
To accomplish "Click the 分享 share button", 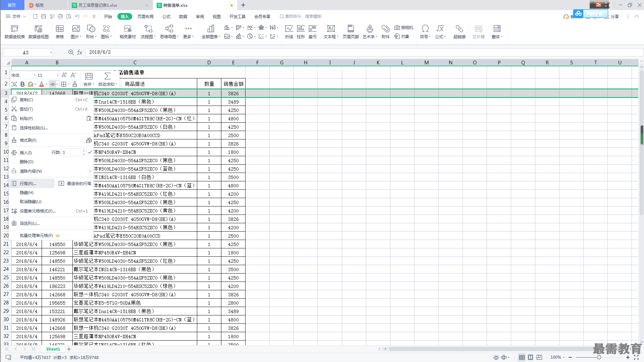I will pos(612,16).
